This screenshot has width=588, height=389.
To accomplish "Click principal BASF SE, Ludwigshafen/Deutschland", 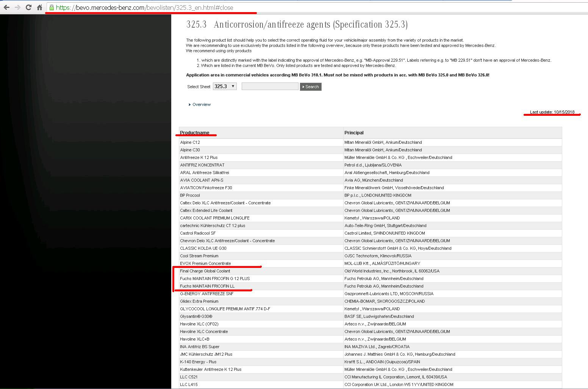I will 379,316.
